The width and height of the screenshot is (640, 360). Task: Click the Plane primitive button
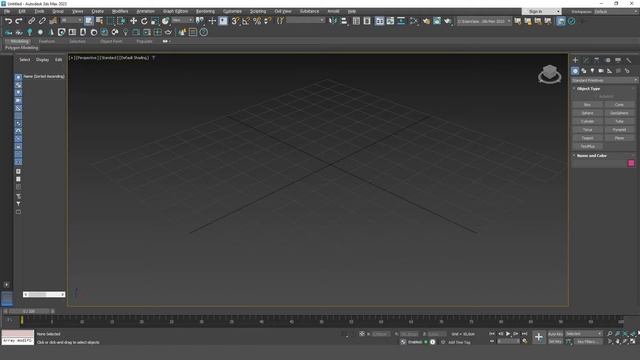(619, 138)
